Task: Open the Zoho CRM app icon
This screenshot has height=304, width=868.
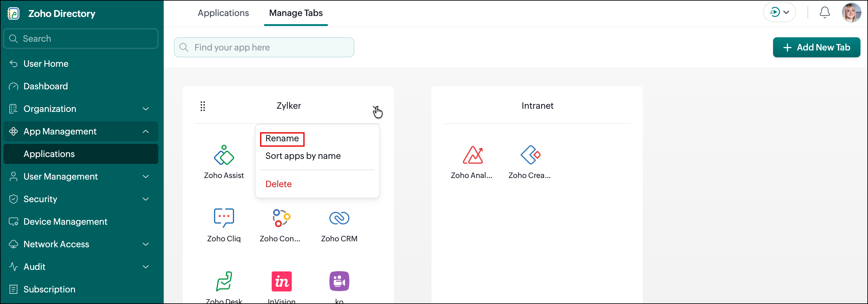Action: coord(339,218)
